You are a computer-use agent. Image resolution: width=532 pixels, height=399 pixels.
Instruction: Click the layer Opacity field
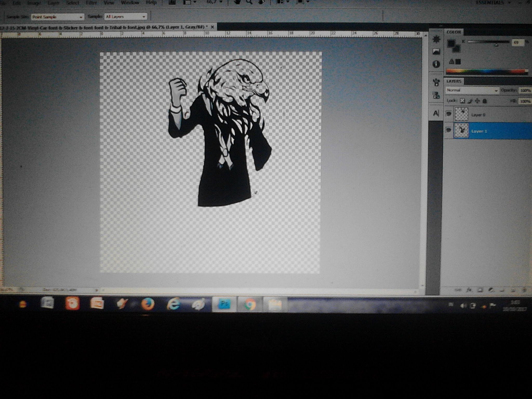[x=525, y=91]
